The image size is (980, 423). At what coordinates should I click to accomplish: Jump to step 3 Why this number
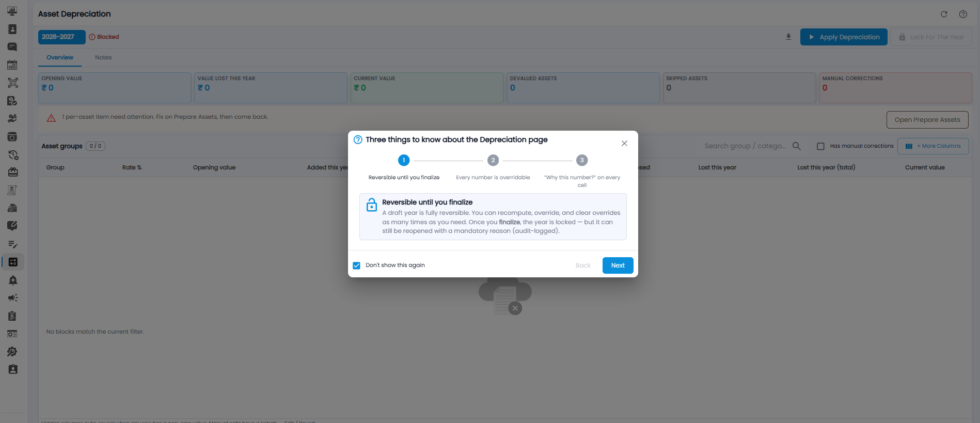click(x=582, y=160)
